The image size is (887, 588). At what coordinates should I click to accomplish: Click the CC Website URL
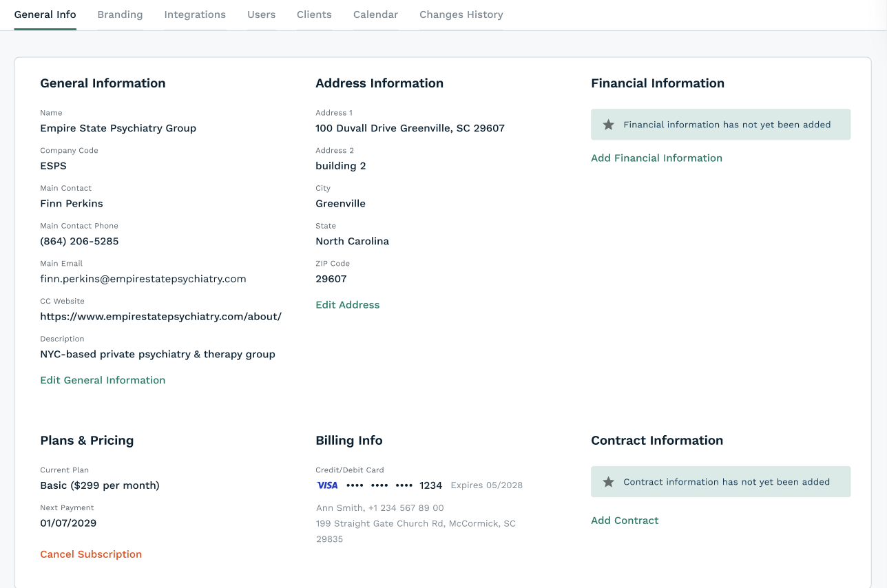pyautogui.click(x=160, y=317)
